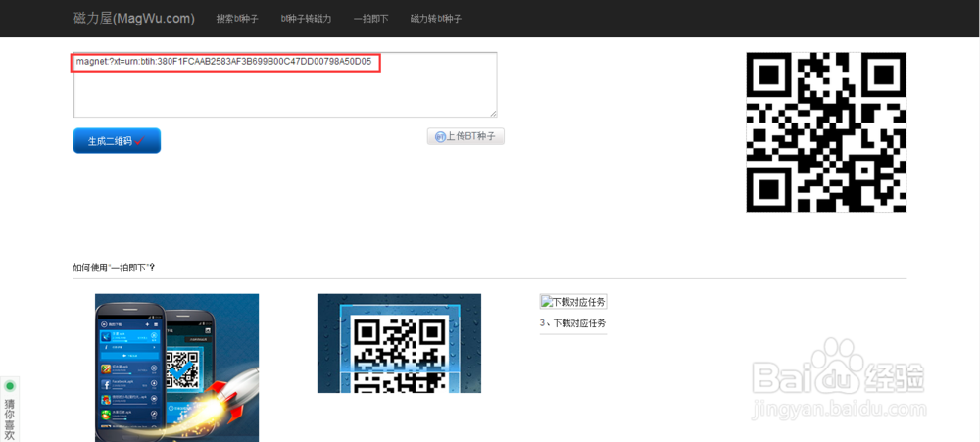Image resolution: width=980 pixels, height=442 pixels.
Task: Open the 猜你喜欢 side widget
Action: [x=10, y=410]
